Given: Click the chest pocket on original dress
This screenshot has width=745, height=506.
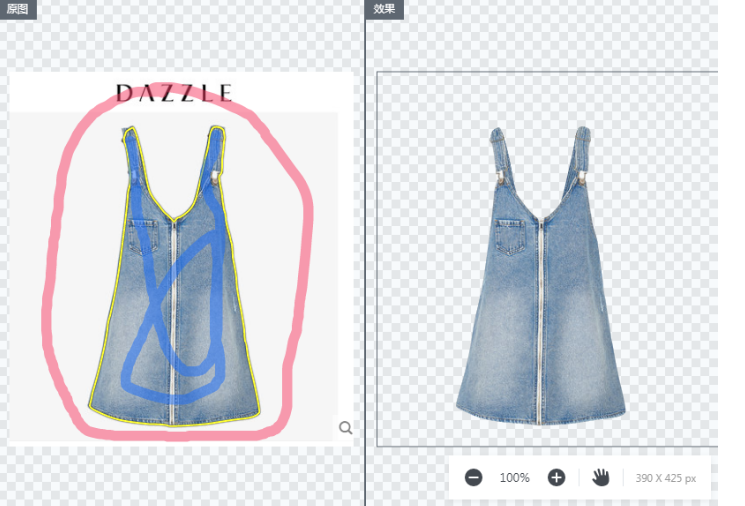Looking at the screenshot, I should pyautogui.click(x=144, y=238).
